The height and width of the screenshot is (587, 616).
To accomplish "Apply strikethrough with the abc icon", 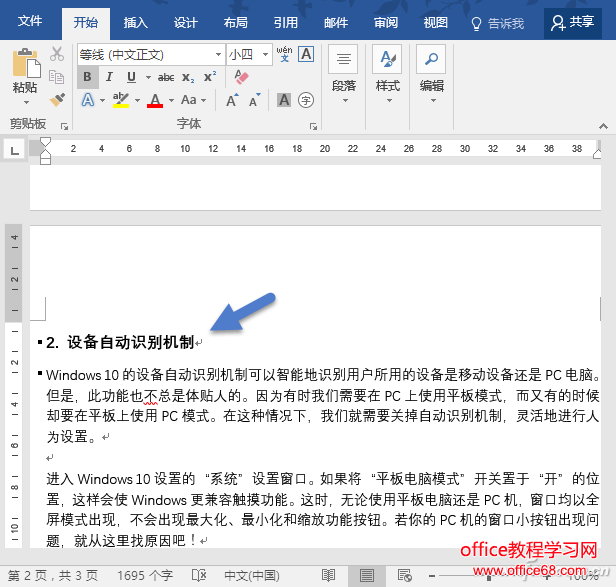I will pos(166,77).
